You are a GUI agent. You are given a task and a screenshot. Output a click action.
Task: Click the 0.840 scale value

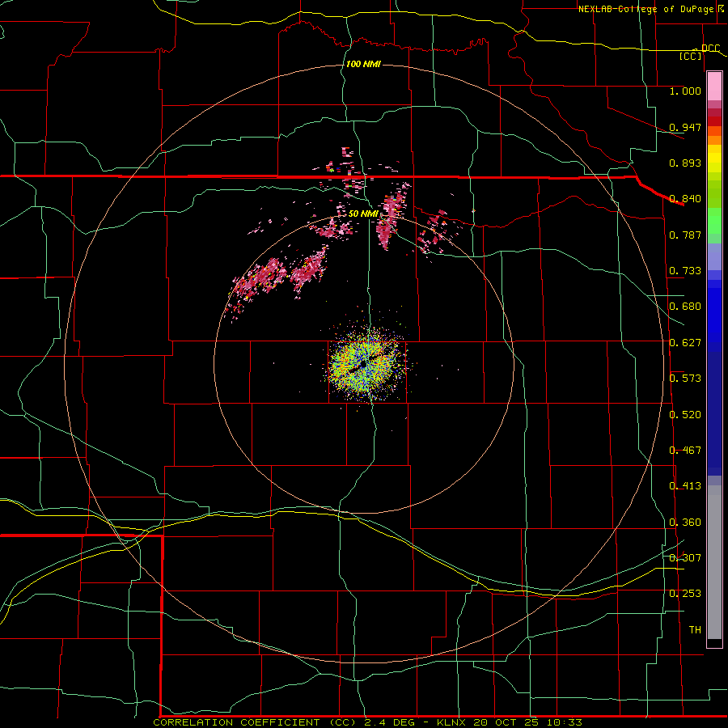pyautogui.click(x=685, y=199)
